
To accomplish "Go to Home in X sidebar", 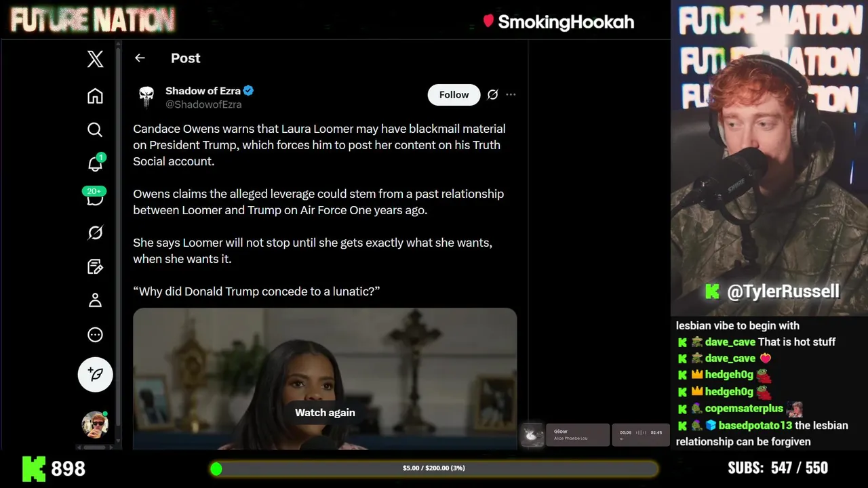I will coord(95,96).
